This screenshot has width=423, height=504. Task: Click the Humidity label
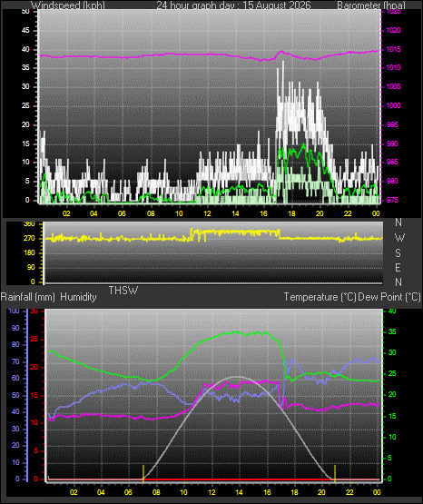click(x=78, y=297)
